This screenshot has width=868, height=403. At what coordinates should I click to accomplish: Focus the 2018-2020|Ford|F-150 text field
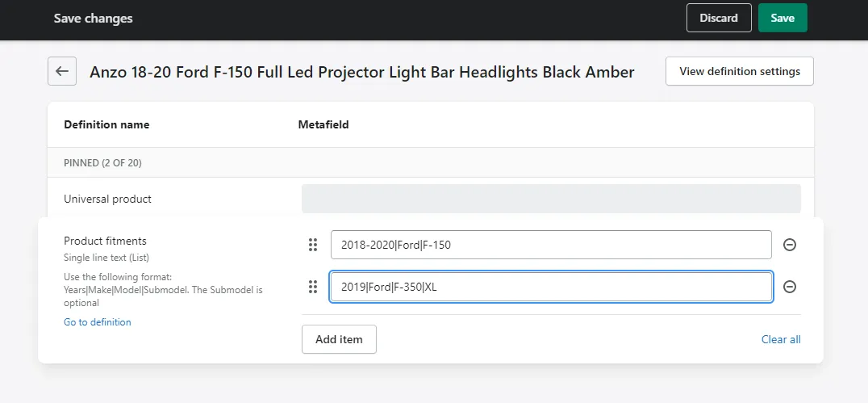550,245
